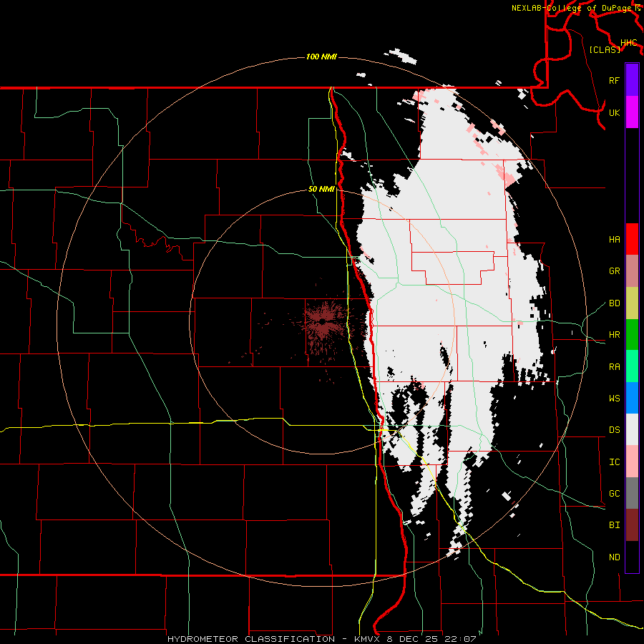644x644 pixels.
Task: Click the DS white legend swatch
Action: point(632,429)
